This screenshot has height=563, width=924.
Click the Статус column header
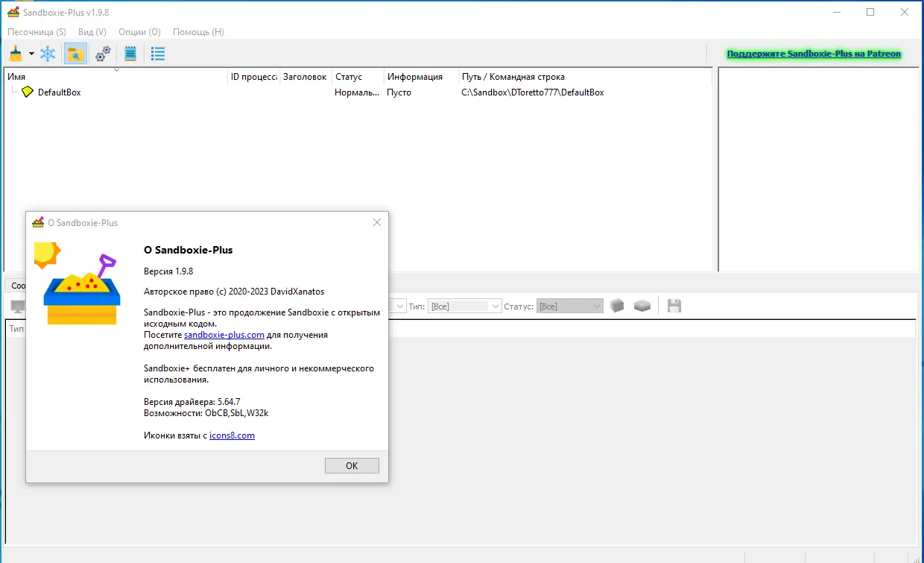(358, 77)
